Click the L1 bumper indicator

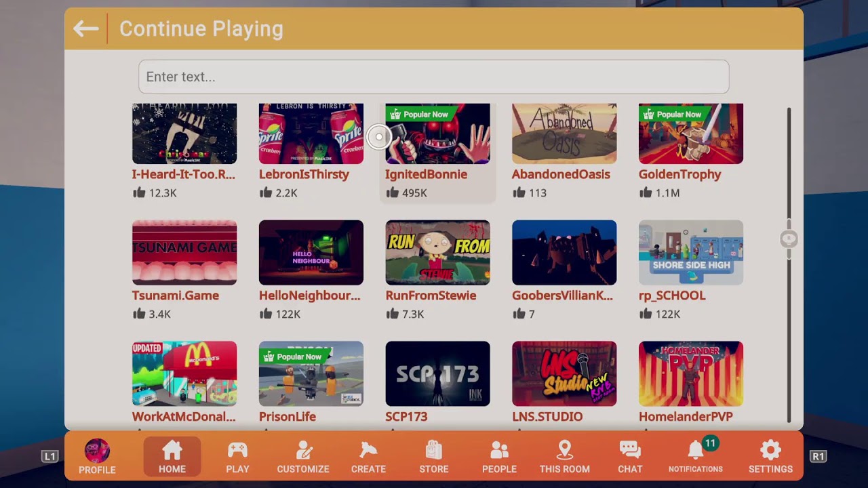(50, 456)
